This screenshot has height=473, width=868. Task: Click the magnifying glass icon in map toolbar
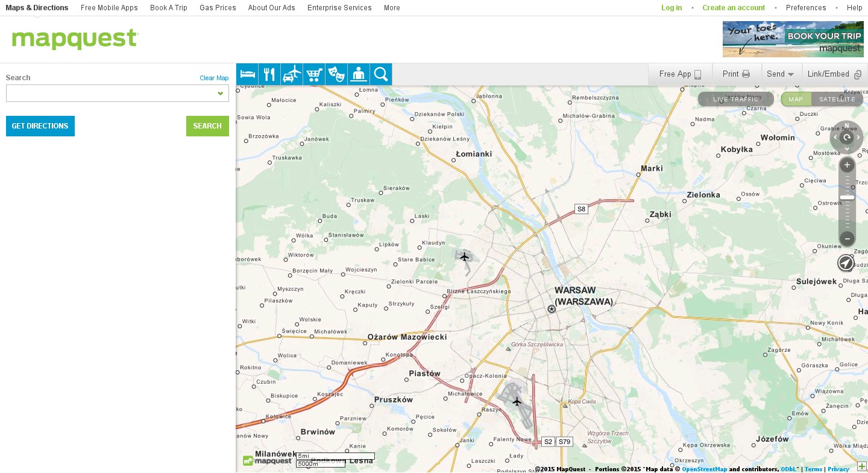click(381, 74)
